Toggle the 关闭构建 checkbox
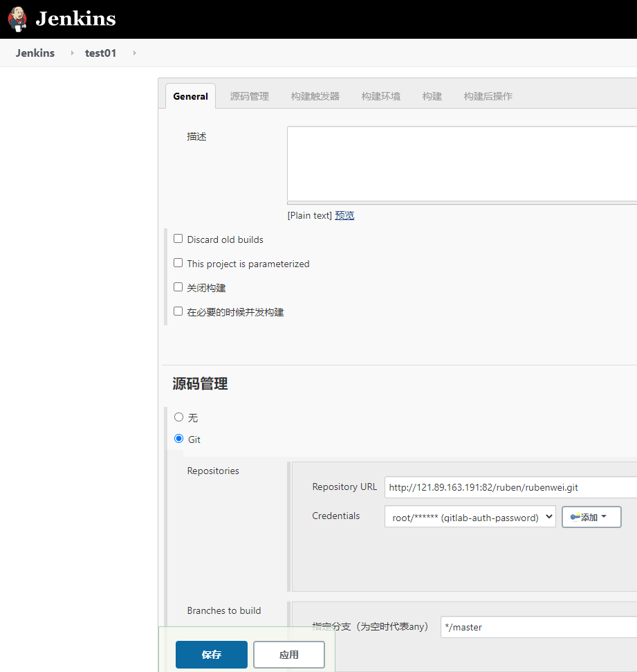The height and width of the screenshot is (672, 637). (178, 287)
